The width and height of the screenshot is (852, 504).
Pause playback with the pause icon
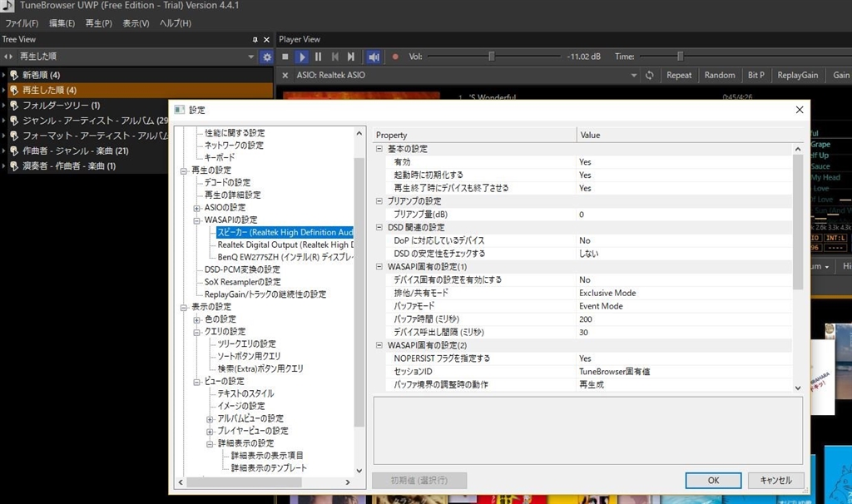pyautogui.click(x=318, y=57)
